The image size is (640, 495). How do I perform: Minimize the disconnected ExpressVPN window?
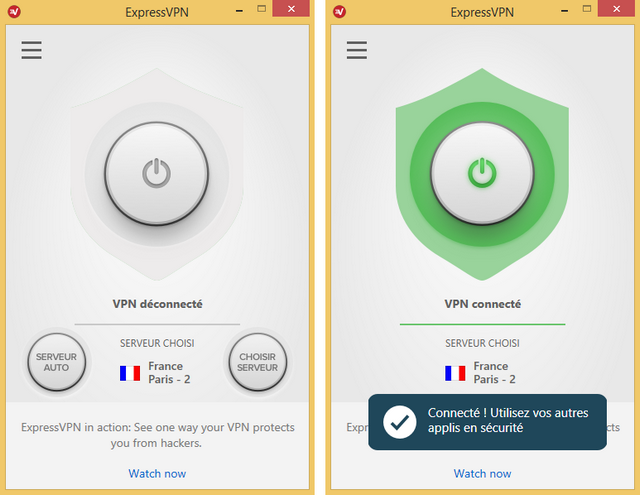click(240, 10)
